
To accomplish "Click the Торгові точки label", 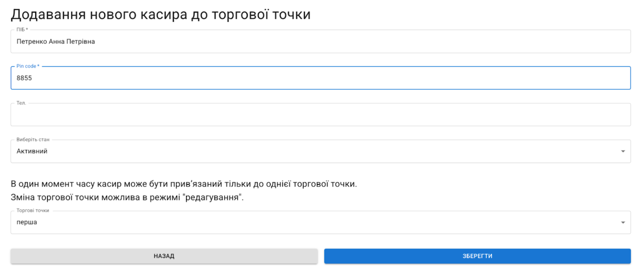I will 33,210.
